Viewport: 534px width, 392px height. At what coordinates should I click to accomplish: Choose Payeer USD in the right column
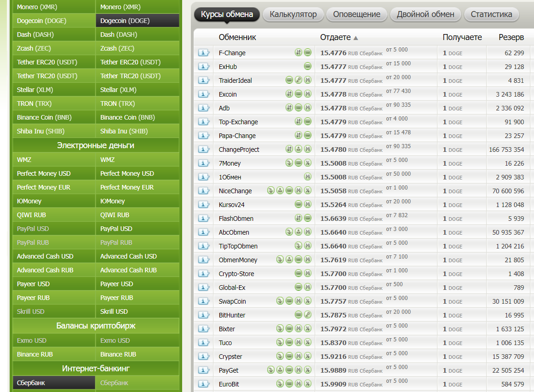click(x=138, y=284)
